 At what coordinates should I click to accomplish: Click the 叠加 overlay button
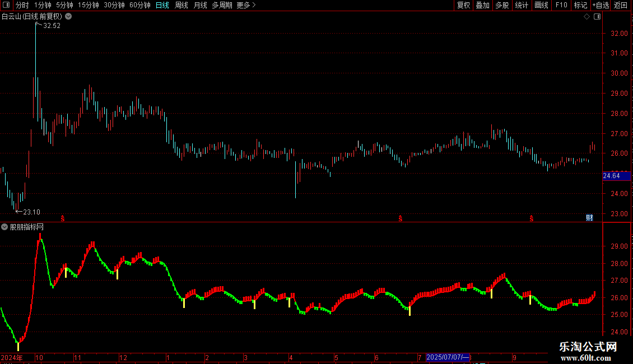483,5
